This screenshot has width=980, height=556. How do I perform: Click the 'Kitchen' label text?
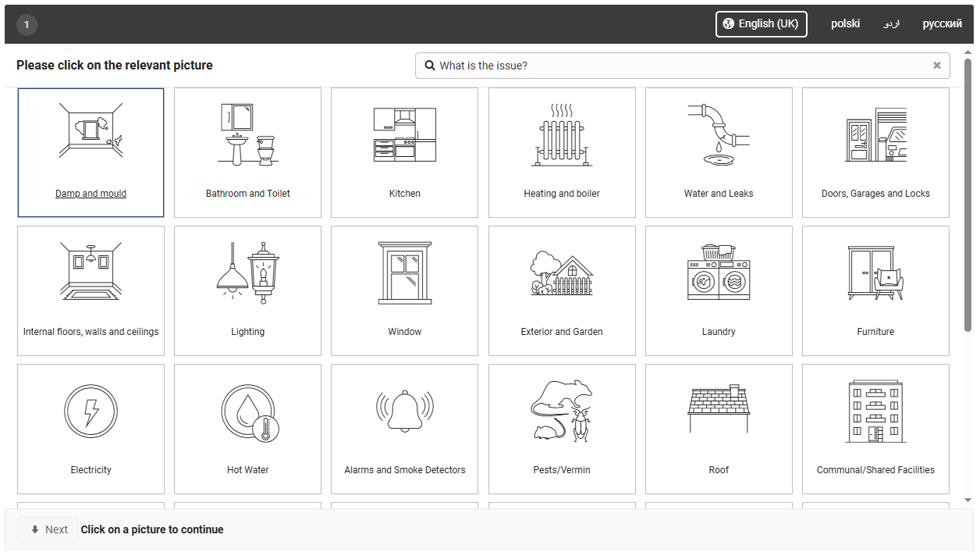click(404, 194)
